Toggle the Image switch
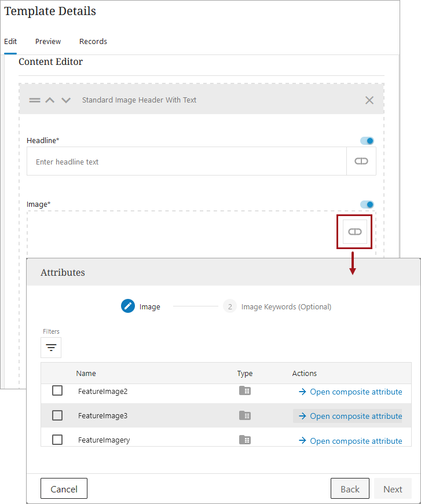 [x=367, y=204]
